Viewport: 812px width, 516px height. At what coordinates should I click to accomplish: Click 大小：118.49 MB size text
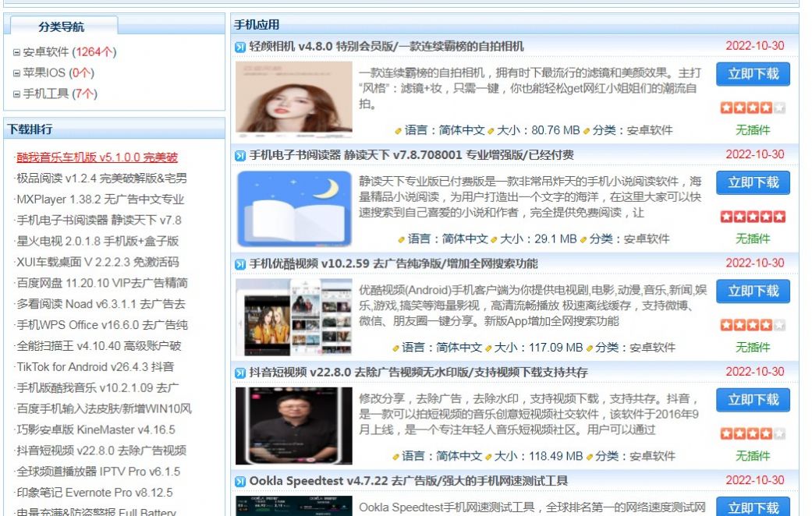pos(538,456)
